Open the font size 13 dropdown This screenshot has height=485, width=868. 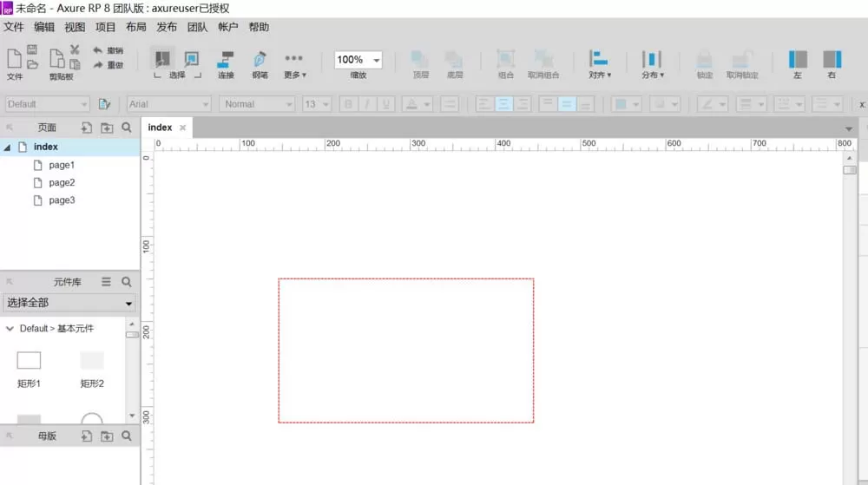pyautogui.click(x=317, y=104)
